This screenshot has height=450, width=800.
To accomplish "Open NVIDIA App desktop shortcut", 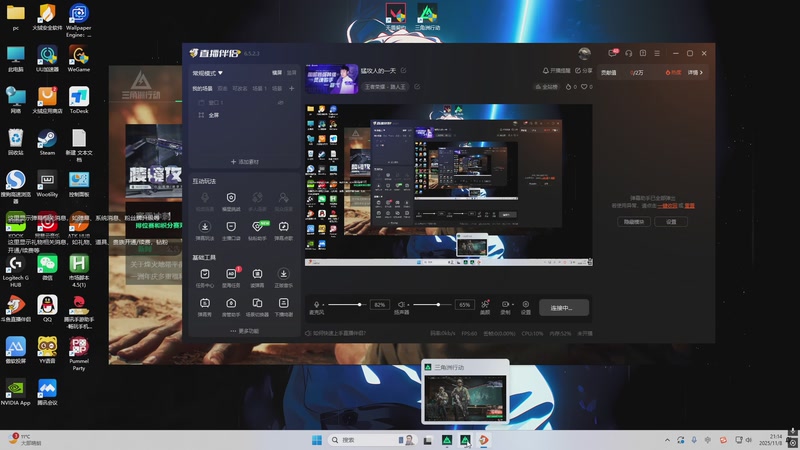I will [15, 392].
